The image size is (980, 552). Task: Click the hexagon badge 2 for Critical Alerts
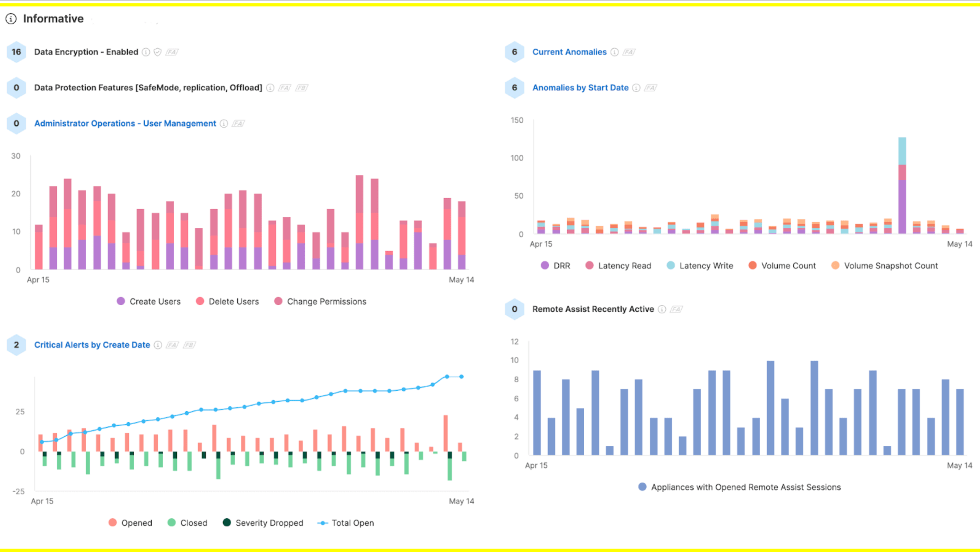[16, 345]
